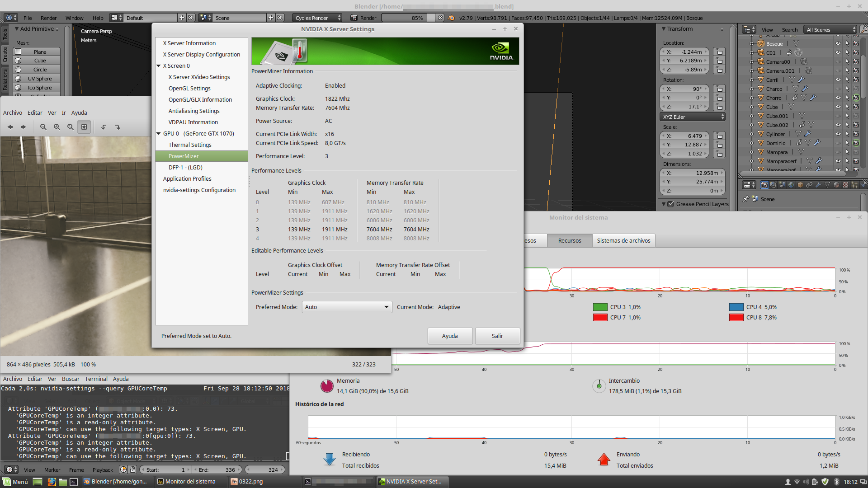868x488 pixels.
Task: Rotate the image clockwise in the viewer
Action: 118,127
